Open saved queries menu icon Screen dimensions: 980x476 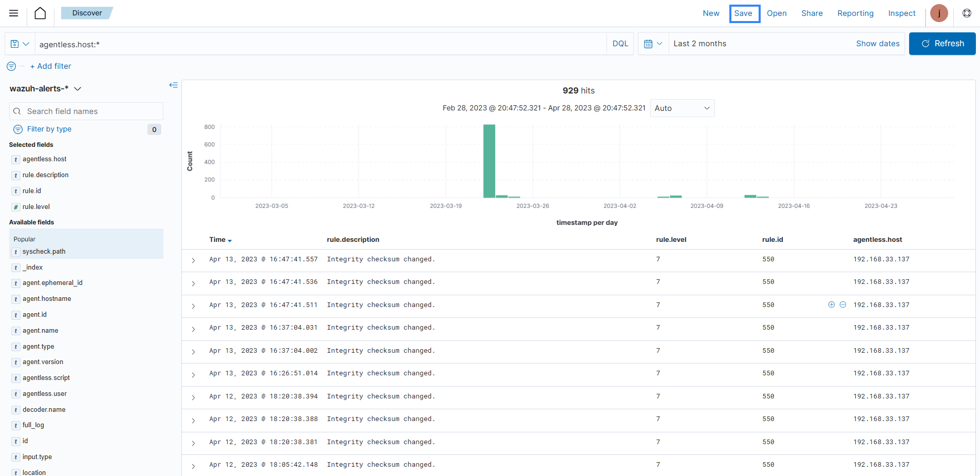click(20, 44)
